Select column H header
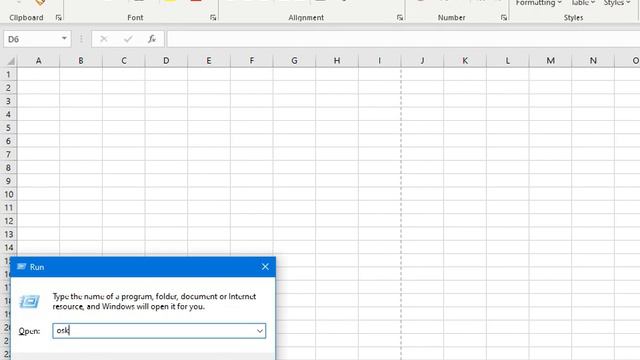This screenshot has width=640, height=360. [x=337, y=61]
